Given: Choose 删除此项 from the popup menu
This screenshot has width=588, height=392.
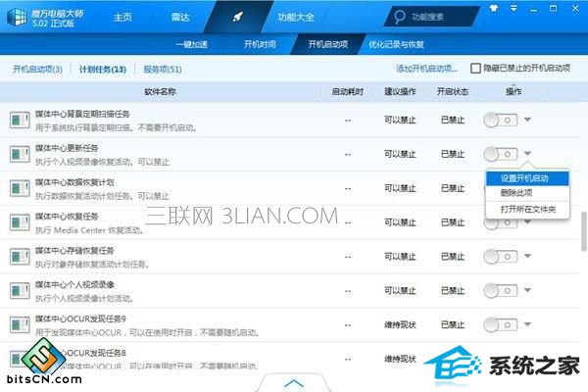Looking at the screenshot, I should [x=527, y=193].
